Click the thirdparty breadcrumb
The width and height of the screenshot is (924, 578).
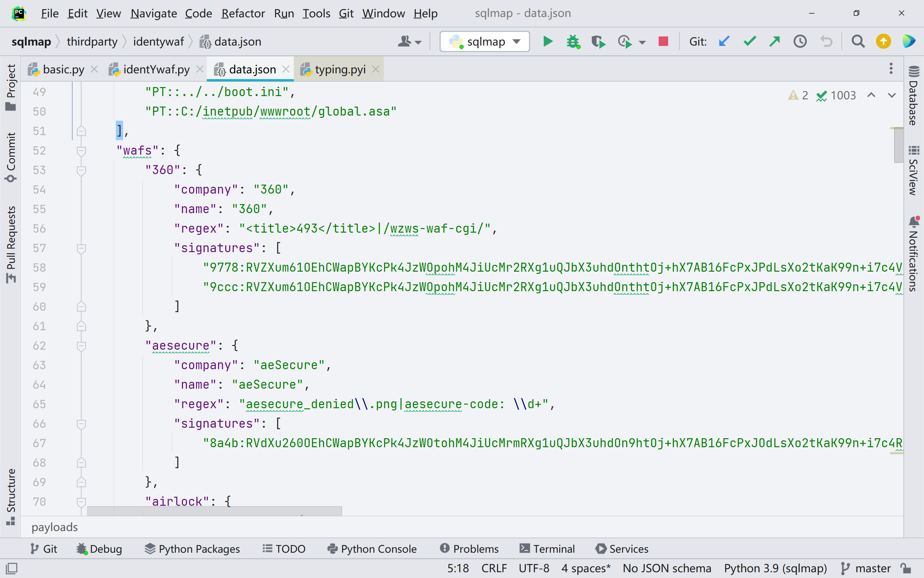pyautogui.click(x=92, y=41)
